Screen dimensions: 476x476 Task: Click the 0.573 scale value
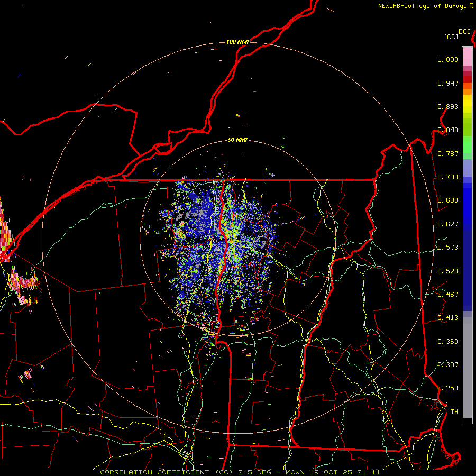point(448,248)
